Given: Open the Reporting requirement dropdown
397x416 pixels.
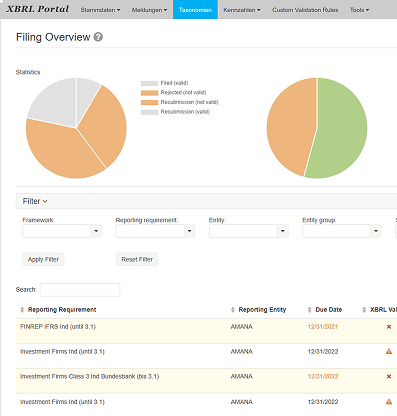Looking at the screenshot, I should point(189,231).
